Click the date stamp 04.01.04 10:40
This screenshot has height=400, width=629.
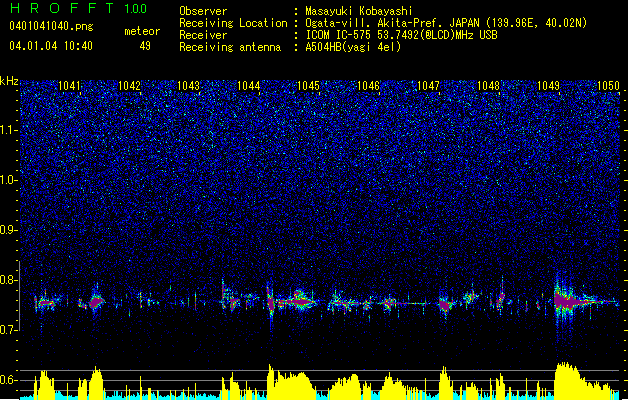[x=51, y=46]
